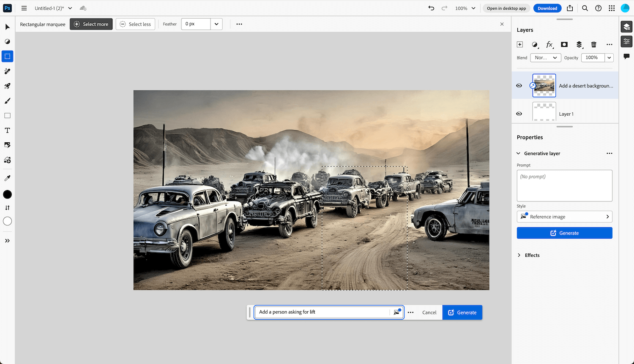Open Reference image style options

565,217
